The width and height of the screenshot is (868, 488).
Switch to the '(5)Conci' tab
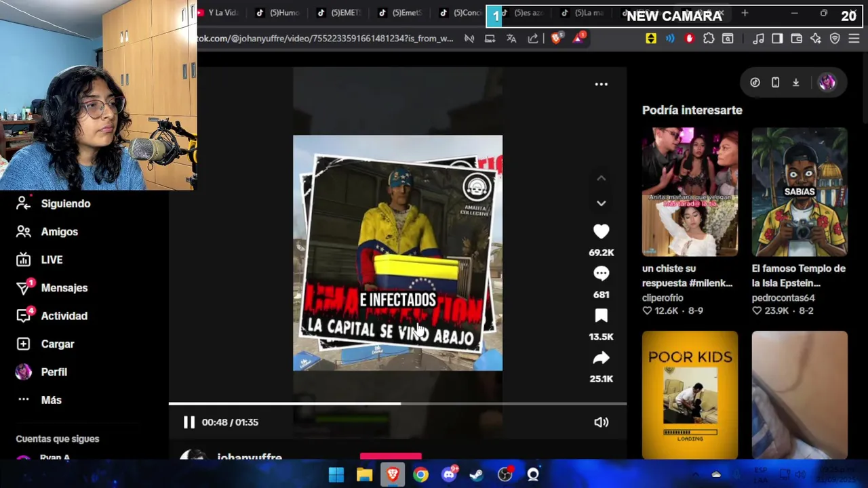[461, 13]
